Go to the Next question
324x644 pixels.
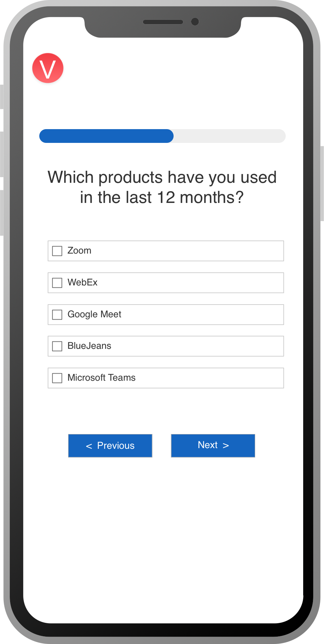pos(213,446)
